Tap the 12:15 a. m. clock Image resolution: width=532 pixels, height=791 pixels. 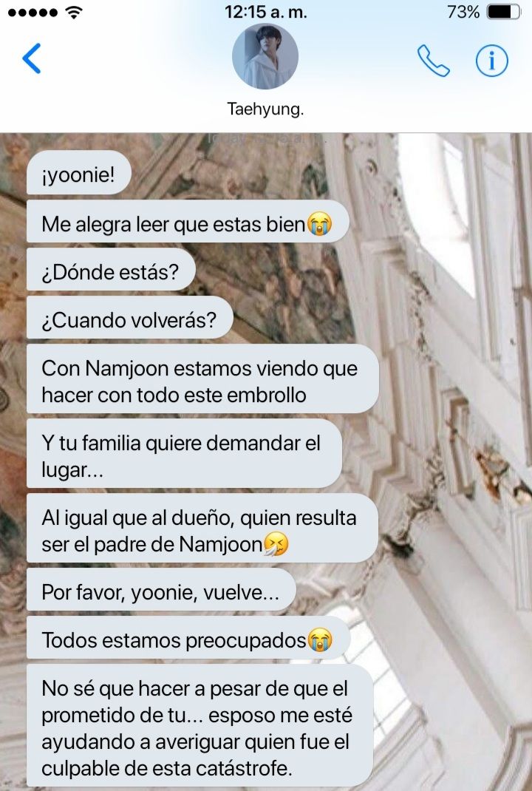266,12
